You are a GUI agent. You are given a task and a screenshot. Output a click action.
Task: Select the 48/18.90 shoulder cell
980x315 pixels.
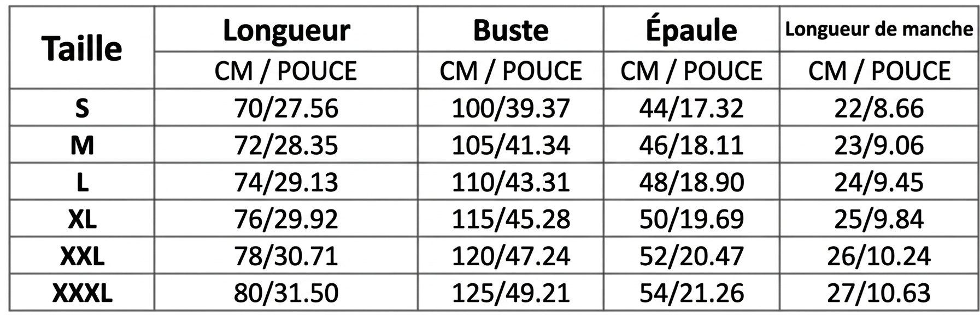click(691, 182)
